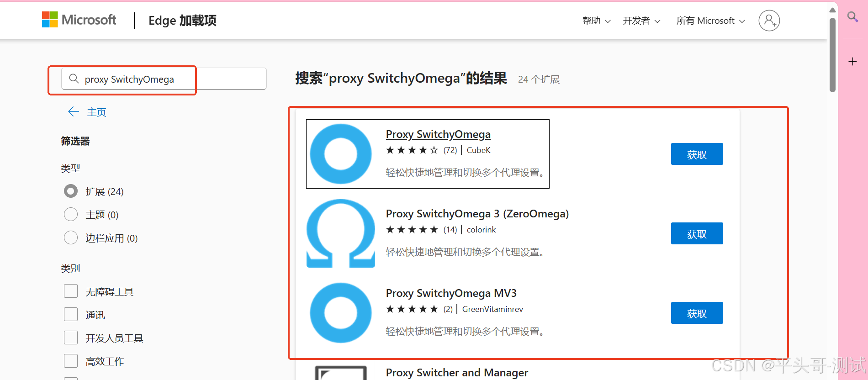The width and height of the screenshot is (868, 380).
Task: Click the (14) rating count
Action: (450, 230)
